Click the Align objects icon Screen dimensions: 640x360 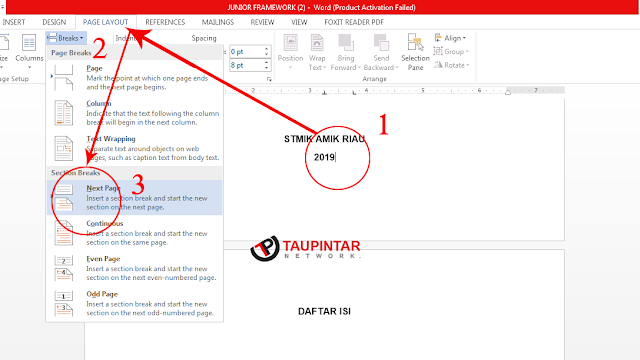pyautogui.click(x=438, y=38)
